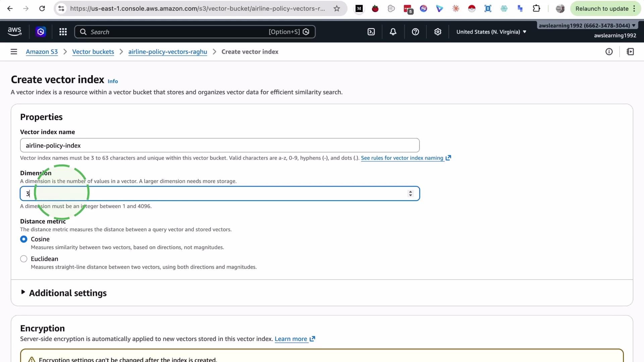Click the 'Properties' section heading
The image size is (644, 362).
click(x=41, y=117)
